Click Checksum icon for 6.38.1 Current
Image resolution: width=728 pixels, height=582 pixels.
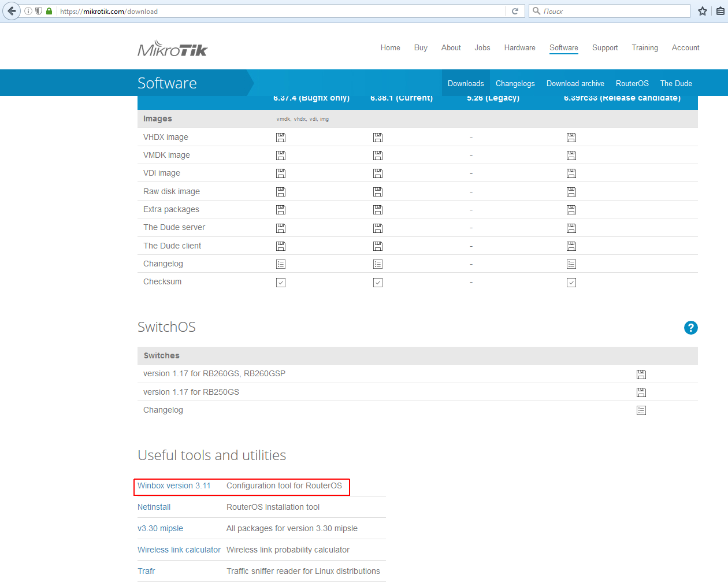point(378,283)
